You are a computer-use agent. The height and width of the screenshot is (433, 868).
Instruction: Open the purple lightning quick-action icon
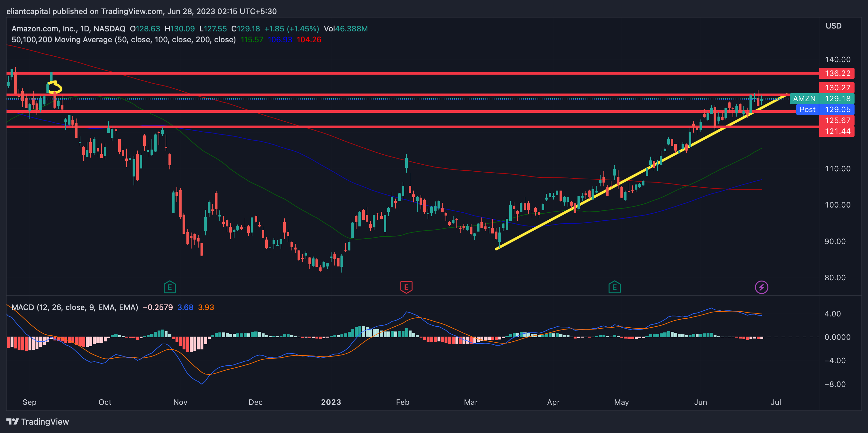(x=762, y=287)
